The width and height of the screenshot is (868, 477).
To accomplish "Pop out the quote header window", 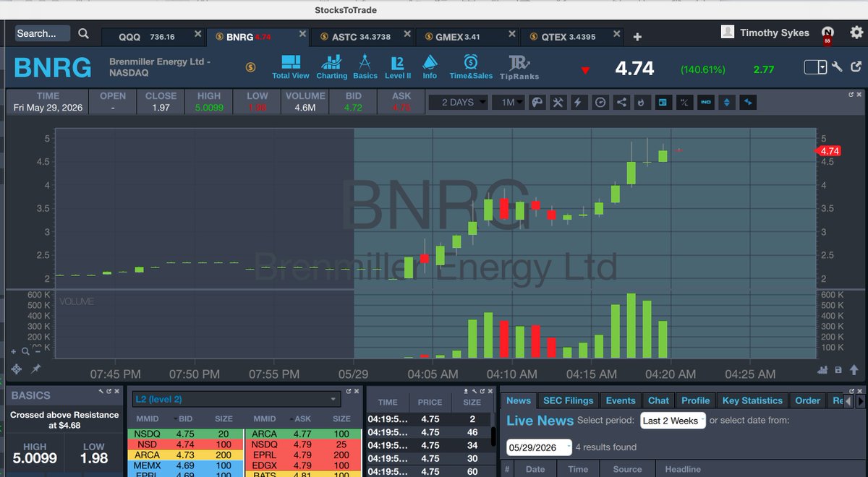I will click(856, 67).
